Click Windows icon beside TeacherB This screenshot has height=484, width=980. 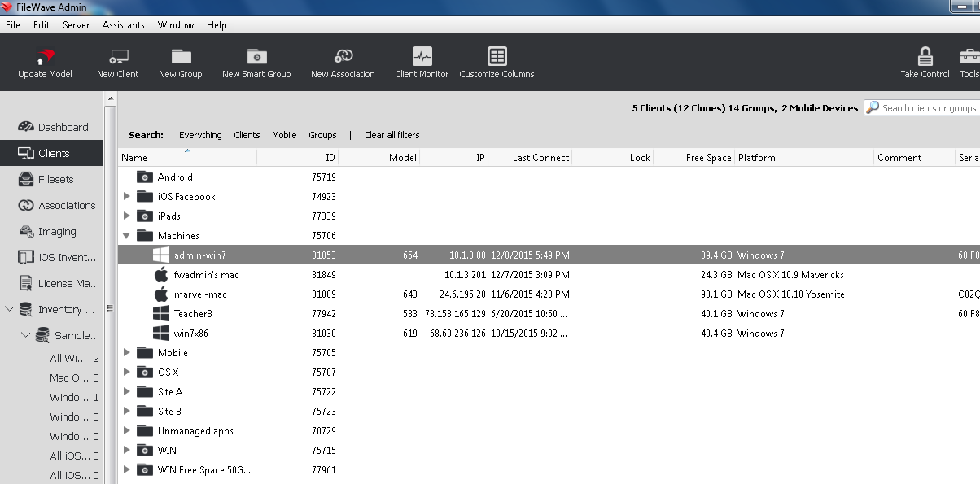pos(160,313)
